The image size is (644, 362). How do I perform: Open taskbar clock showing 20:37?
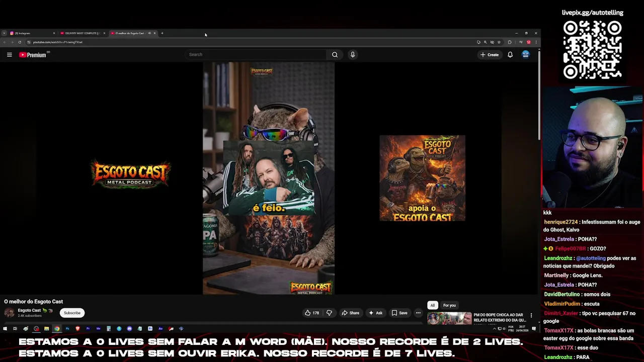[522, 329]
